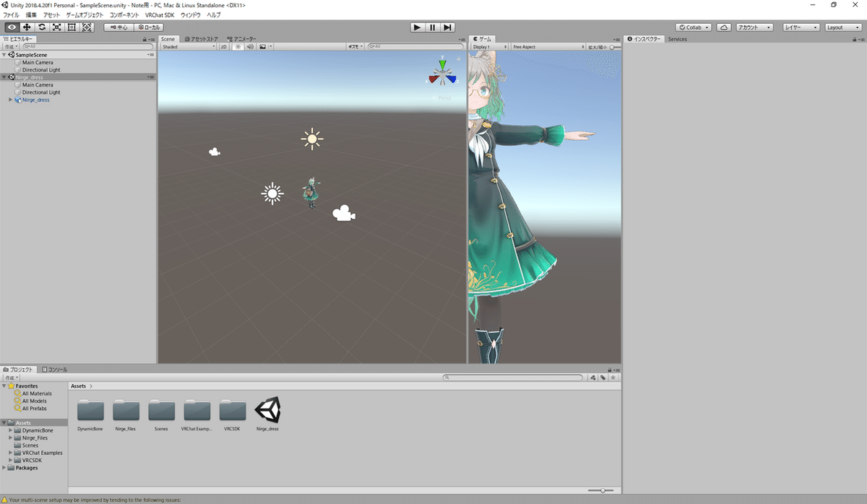The image size is (867, 504).
Task: Open the File menu
Action: (x=12, y=14)
